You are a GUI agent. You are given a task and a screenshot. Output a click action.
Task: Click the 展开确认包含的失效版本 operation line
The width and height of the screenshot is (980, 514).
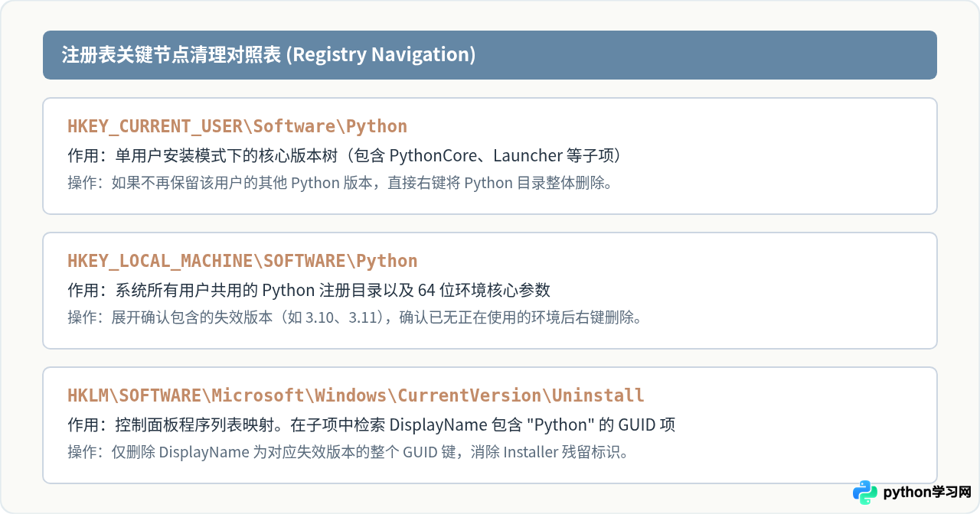354,317
